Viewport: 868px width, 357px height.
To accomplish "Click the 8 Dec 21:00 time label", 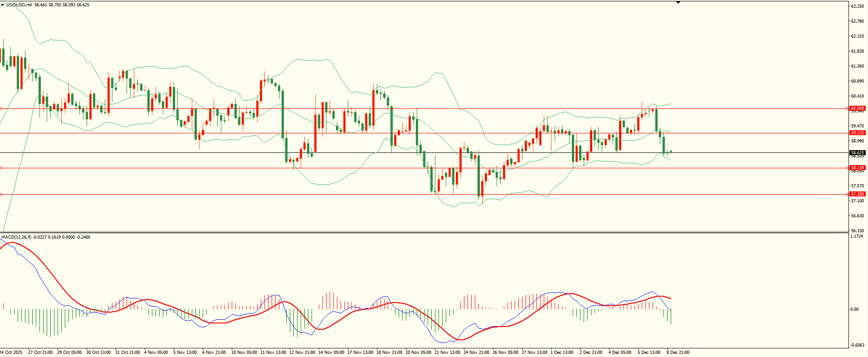I will click(x=678, y=352).
